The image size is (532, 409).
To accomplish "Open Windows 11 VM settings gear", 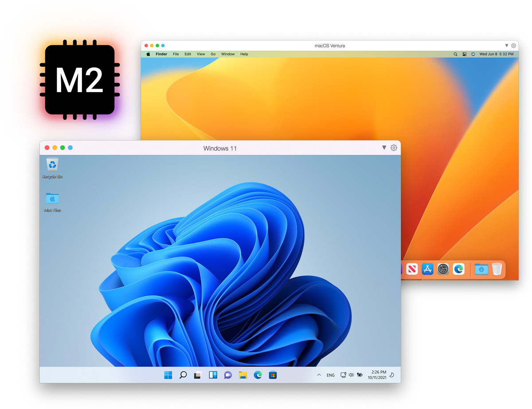I will [394, 148].
